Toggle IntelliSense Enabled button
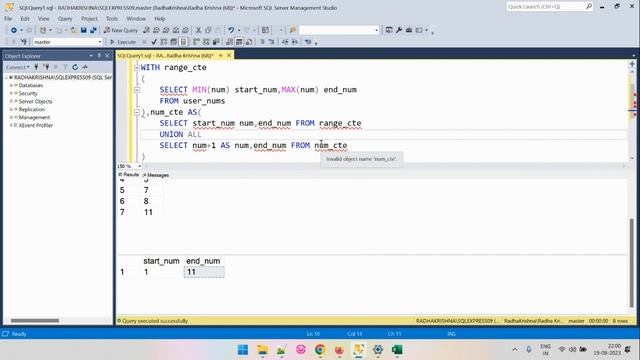This screenshot has width=640, height=360. pyautogui.click(x=183, y=42)
